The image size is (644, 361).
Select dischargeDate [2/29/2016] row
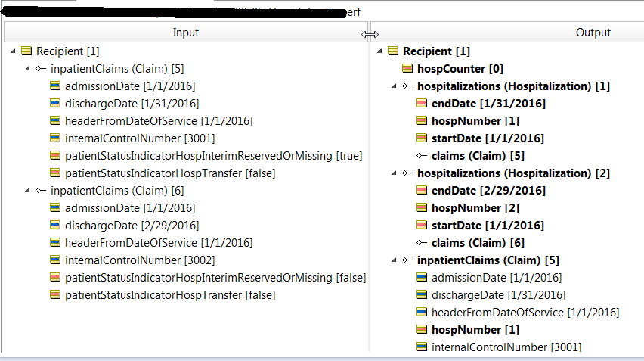(x=132, y=226)
